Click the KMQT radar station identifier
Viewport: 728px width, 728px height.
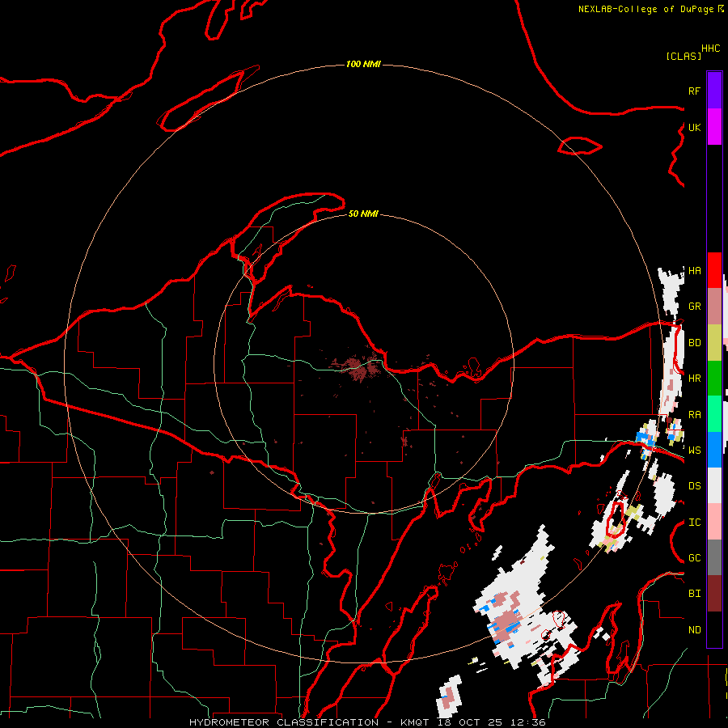point(417,722)
